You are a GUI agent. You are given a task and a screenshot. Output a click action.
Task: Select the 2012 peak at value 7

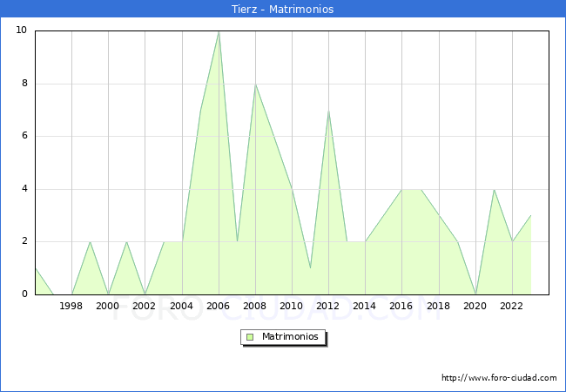328,111
